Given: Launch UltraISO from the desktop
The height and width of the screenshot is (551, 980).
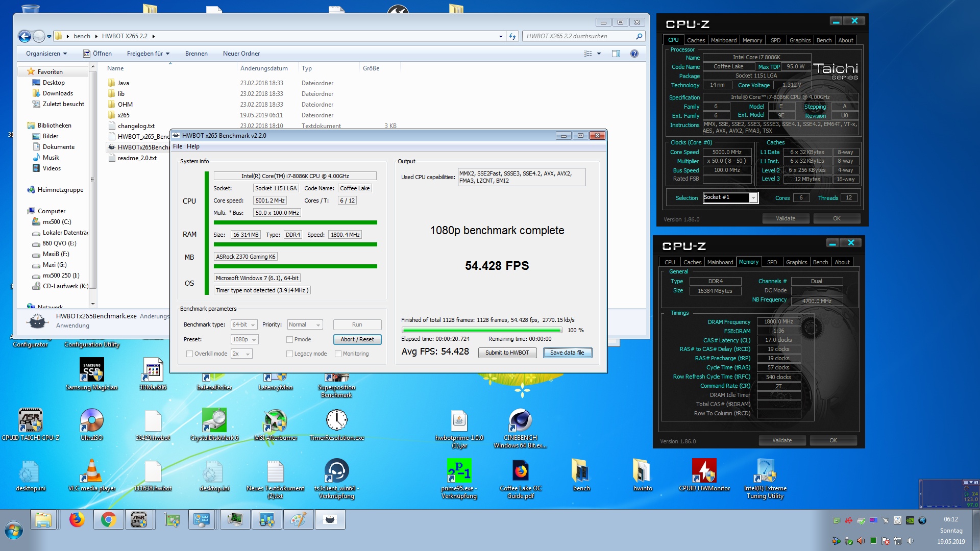Looking at the screenshot, I should click(x=92, y=424).
